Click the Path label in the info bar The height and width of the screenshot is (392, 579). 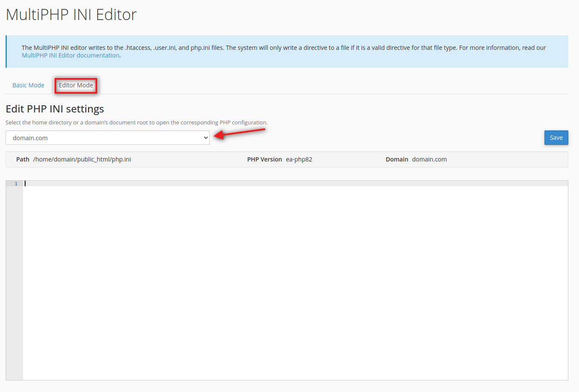(x=23, y=159)
